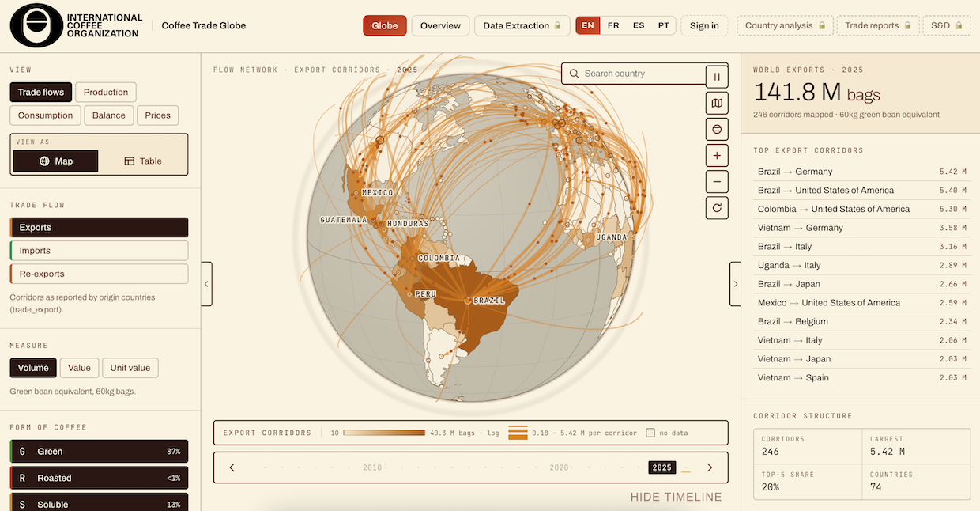Select Mexico → United States of America corridor

(863, 303)
